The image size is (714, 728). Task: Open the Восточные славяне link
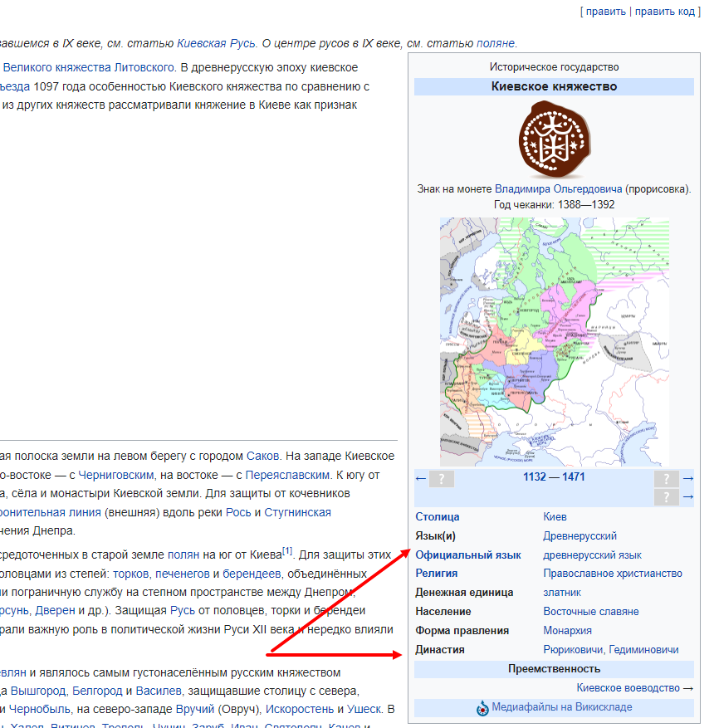click(591, 612)
